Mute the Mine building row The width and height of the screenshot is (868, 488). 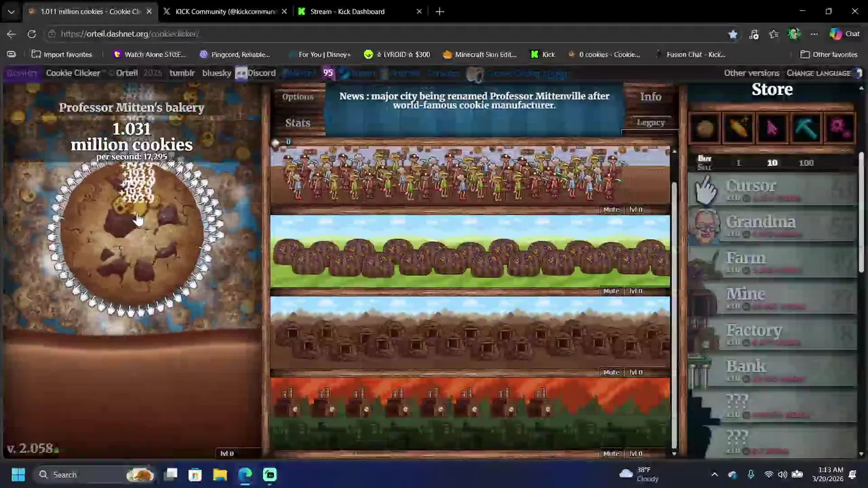tap(611, 372)
